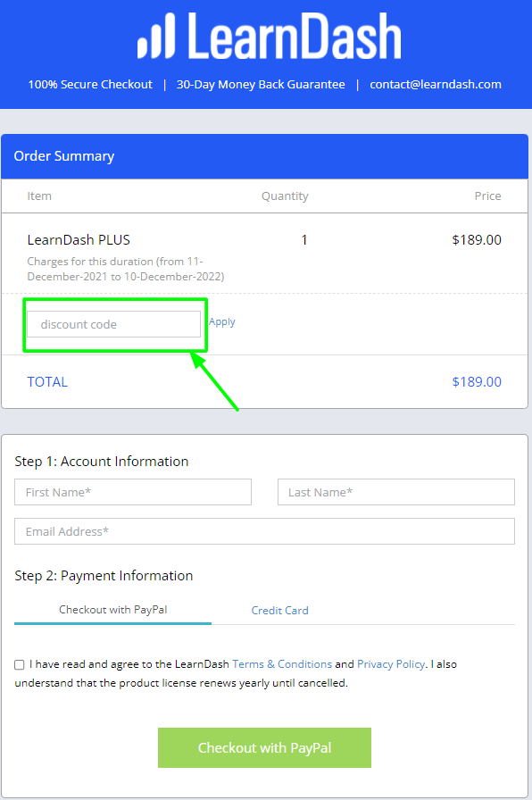Click the discount code input field
532x800 pixels.
(113, 324)
